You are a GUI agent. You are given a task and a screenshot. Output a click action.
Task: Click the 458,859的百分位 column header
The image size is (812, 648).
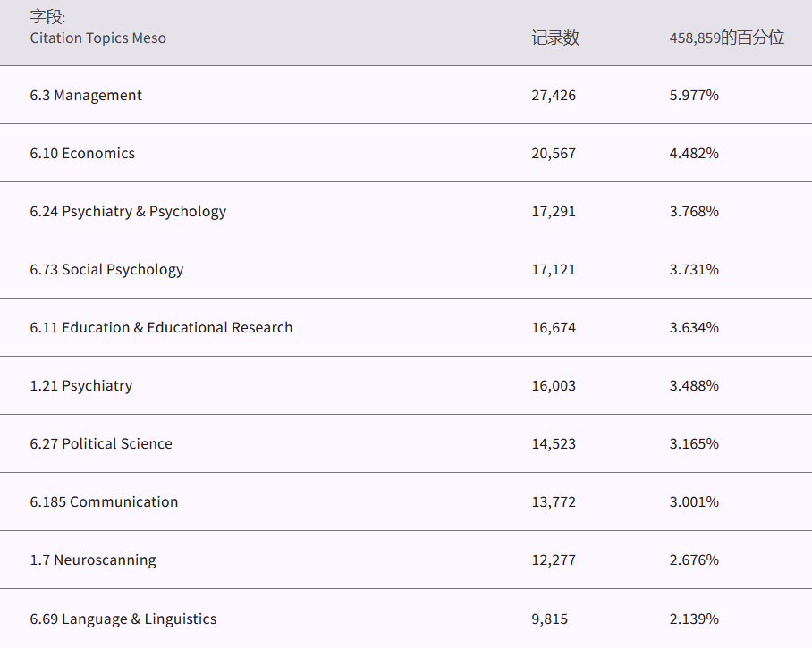[x=726, y=38]
